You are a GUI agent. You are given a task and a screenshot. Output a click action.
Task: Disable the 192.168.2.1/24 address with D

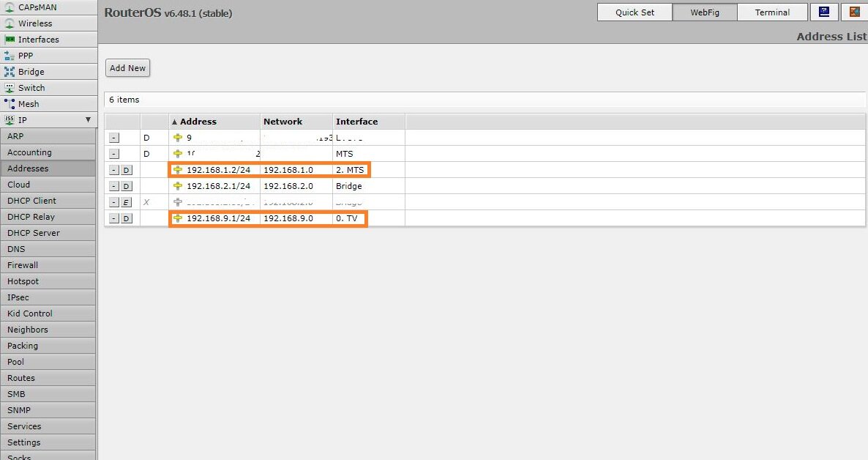126,186
